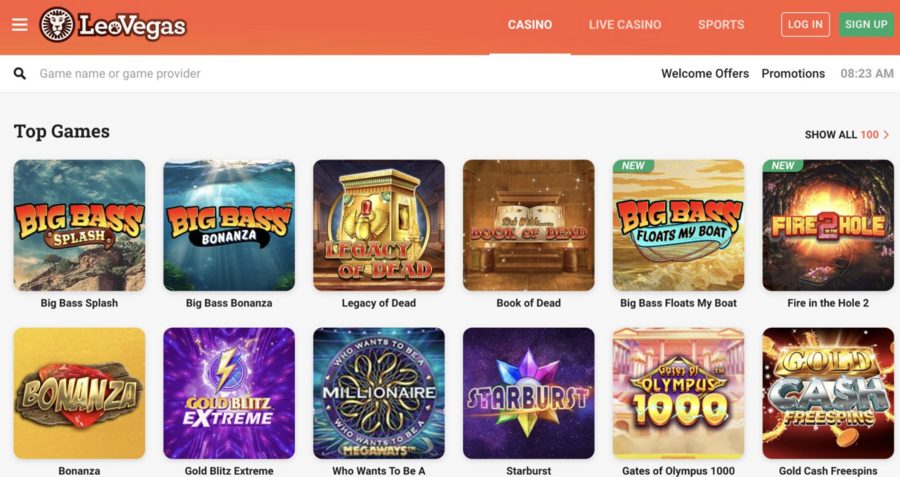Open Big Bass Splash game tile
This screenshot has width=900, height=477.
pos(79,225)
